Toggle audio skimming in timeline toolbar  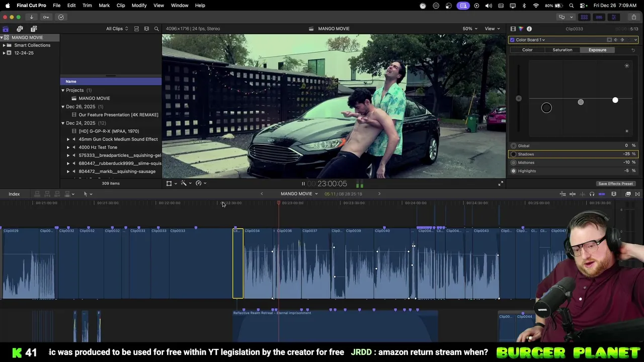click(582, 194)
